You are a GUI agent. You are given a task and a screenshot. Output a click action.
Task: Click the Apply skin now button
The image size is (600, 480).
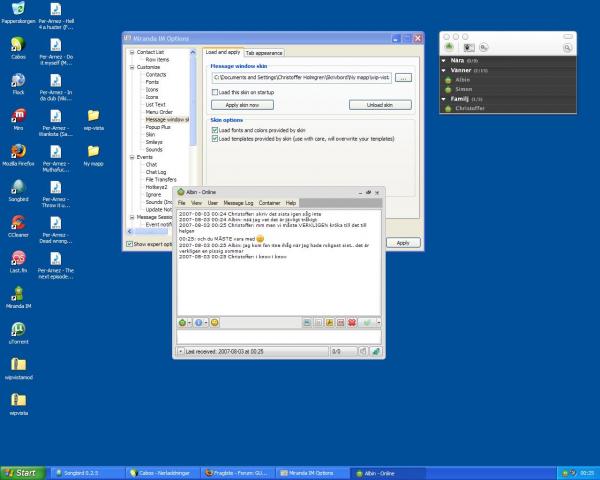(242, 105)
